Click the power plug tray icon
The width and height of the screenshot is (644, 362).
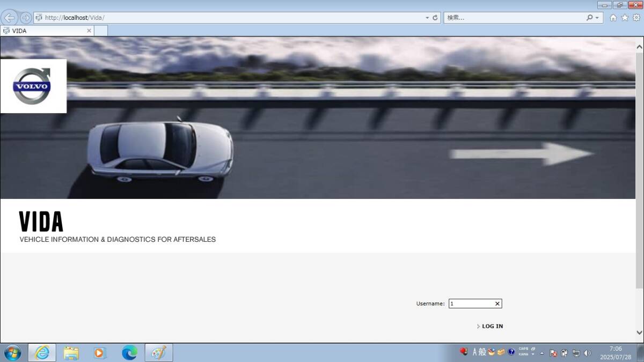pos(565,353)
